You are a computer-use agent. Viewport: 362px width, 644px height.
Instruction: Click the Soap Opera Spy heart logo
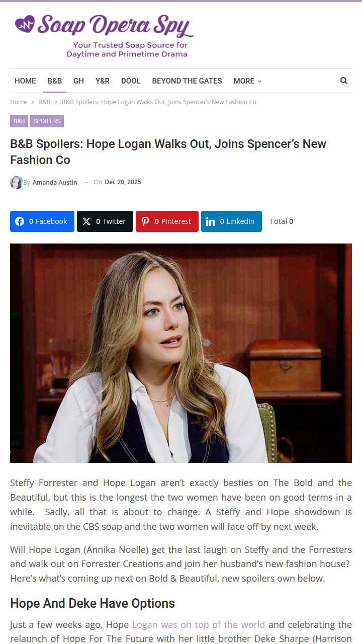pos(25,24)
